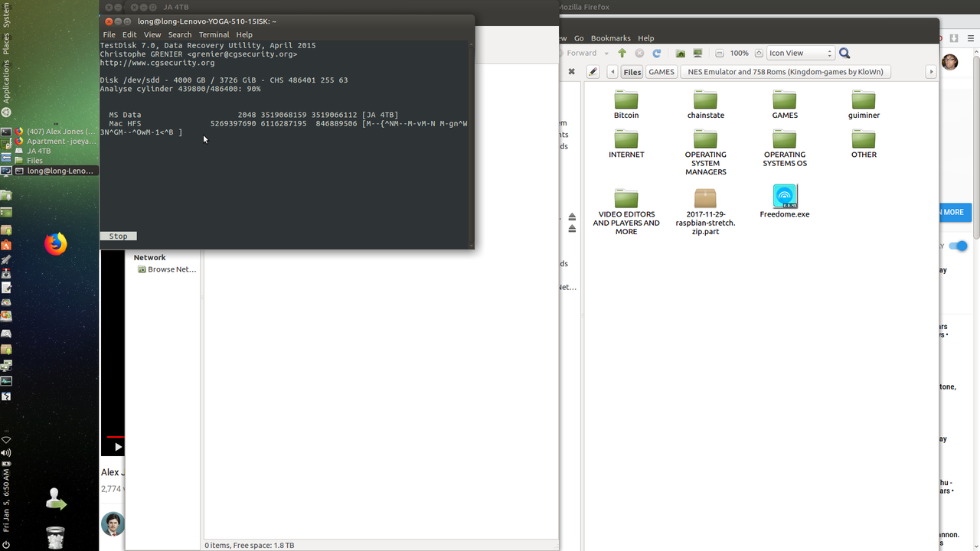Image resolution: width=980 pixels, height=551 pixels.
Task: Play the video in the Firefox page
Action: click(118, 447)
